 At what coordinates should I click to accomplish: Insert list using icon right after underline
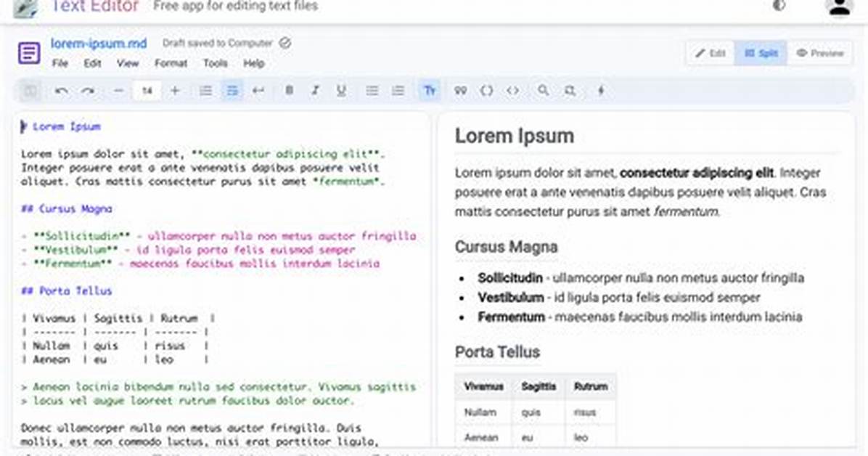coord(372,91)
